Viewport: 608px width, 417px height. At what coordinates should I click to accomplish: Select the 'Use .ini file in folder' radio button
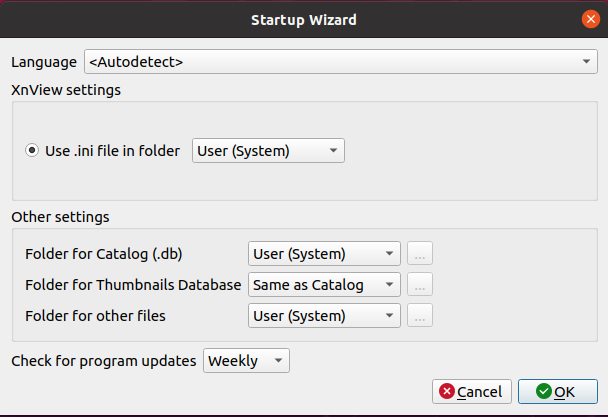point(34,151)
